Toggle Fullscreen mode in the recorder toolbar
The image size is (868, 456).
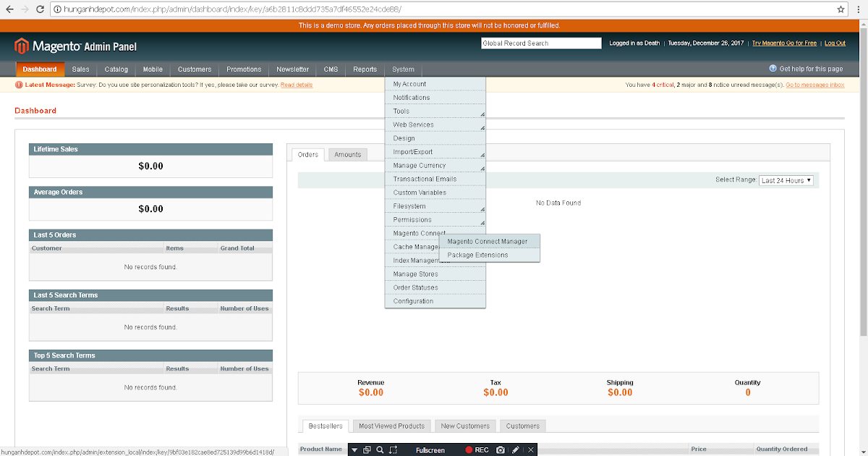pyautogui.click(x=430, y=449)
